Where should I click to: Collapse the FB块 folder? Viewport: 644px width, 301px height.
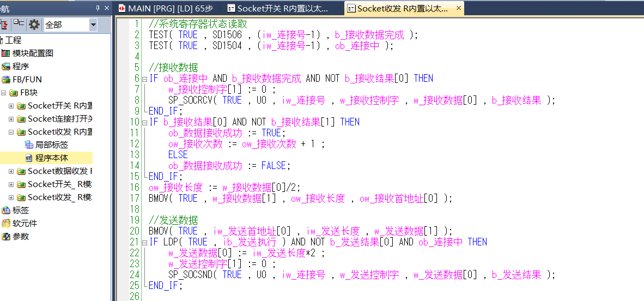[4, 93]
